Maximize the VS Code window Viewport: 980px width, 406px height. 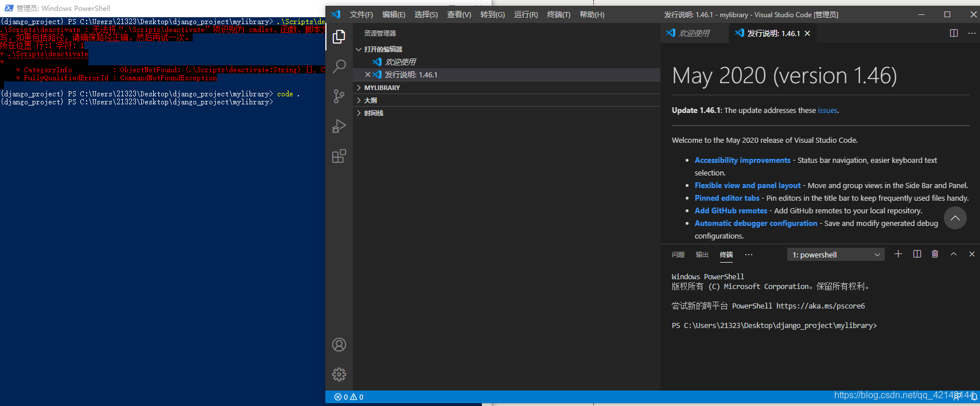coord(947,14)
